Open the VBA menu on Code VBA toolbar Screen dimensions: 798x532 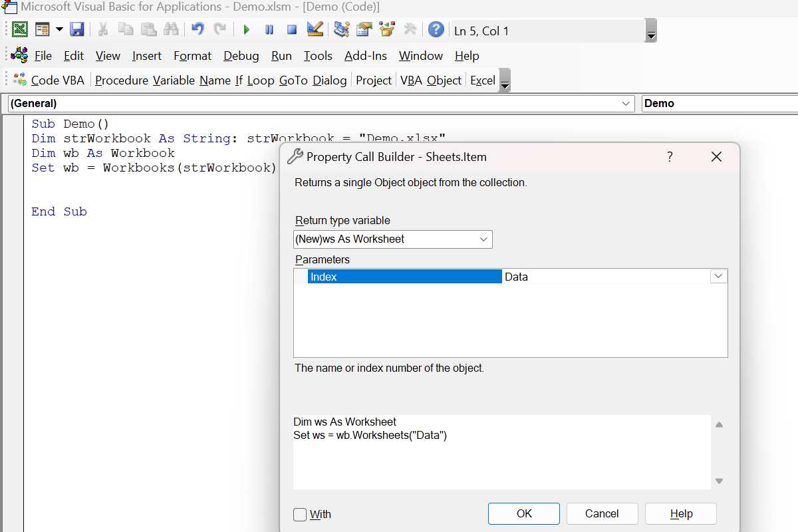click(x=411, y=80)
